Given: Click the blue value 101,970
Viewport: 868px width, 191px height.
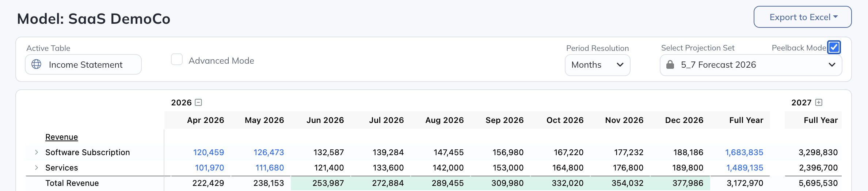Looking at the screenshot, I should (x=209, y=168).
